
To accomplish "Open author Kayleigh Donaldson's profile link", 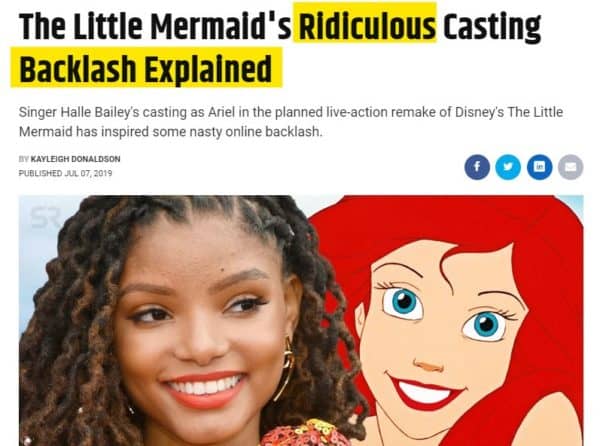I will point(75,159).
